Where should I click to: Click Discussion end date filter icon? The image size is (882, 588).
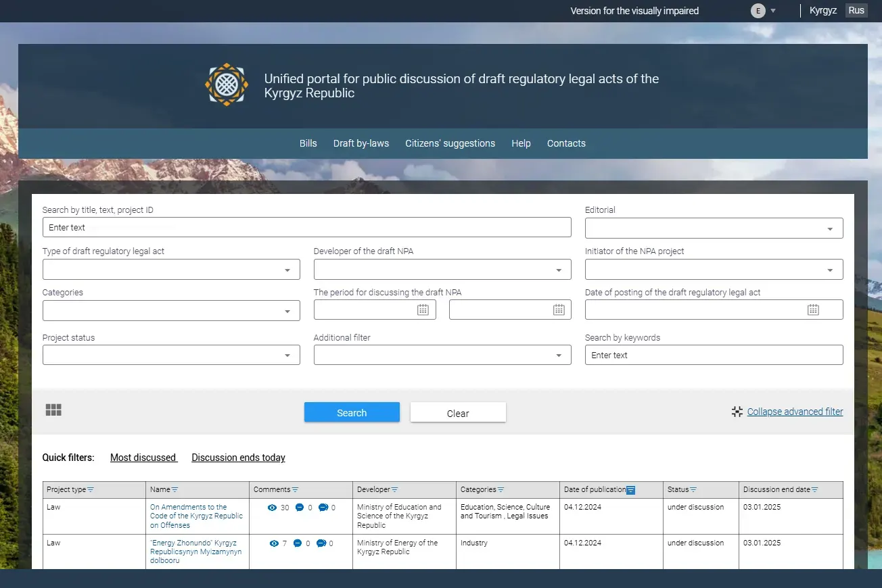coord(814,489)
